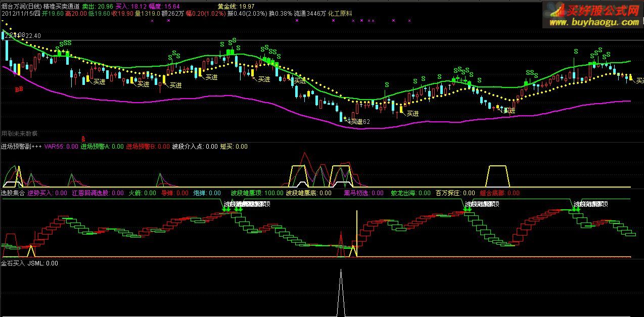Click the 炮弹: 0.00 value

[207, 193]
